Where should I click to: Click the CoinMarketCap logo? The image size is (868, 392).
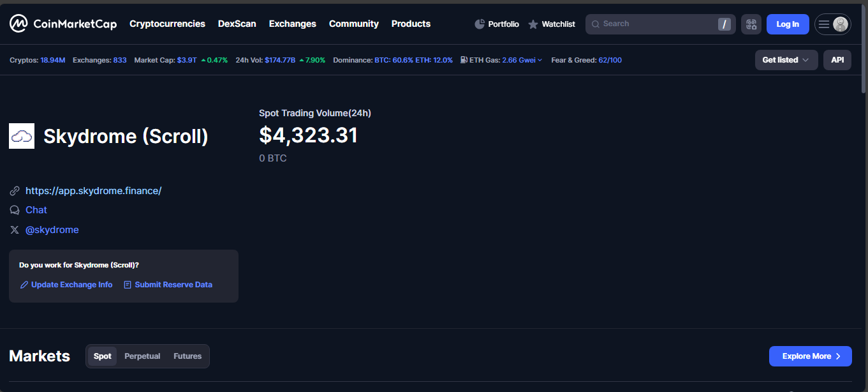(63, 24)
